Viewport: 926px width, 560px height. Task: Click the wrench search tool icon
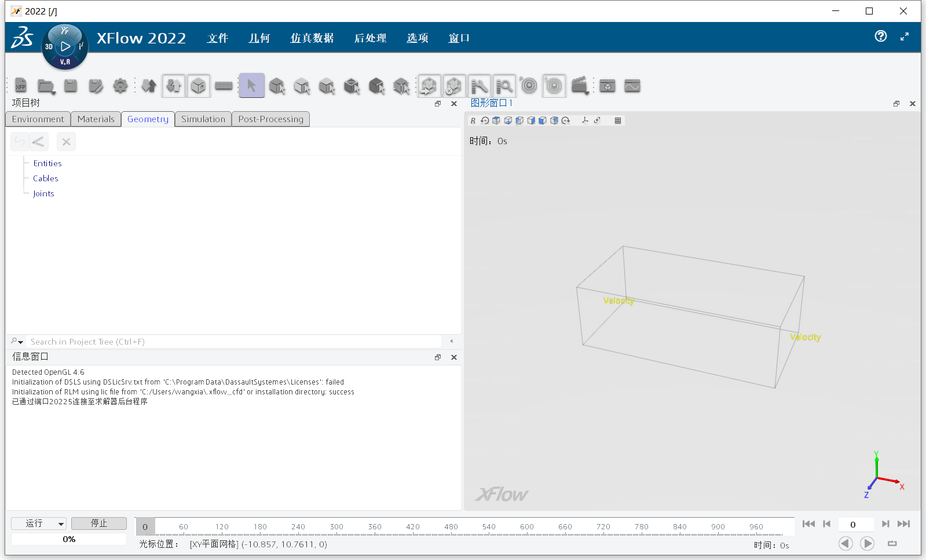point(479,86)
